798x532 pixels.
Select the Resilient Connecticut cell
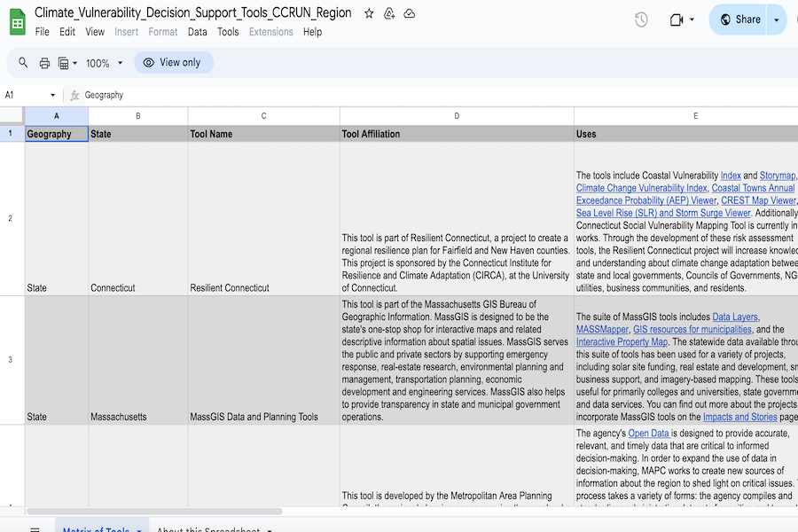coord(263,219)
